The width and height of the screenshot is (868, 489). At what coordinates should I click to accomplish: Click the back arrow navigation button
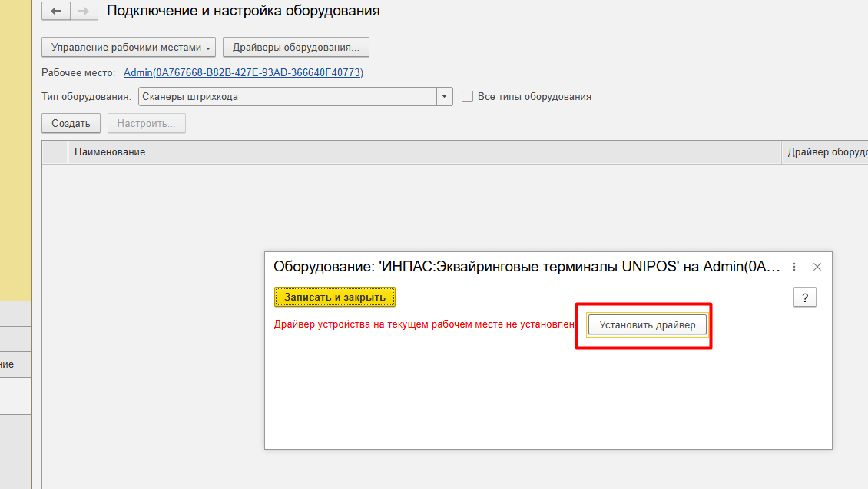click(x=56, y=12)
